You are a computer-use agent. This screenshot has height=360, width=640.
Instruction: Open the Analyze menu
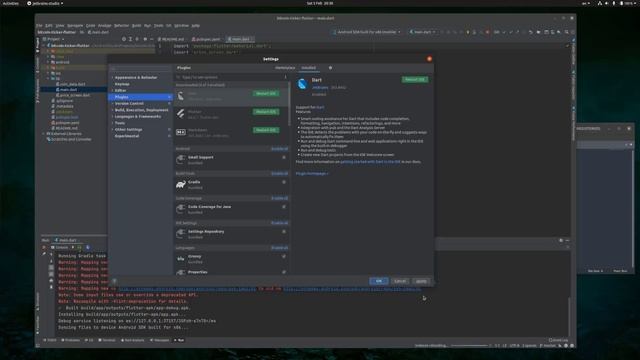tap(104, 25)
